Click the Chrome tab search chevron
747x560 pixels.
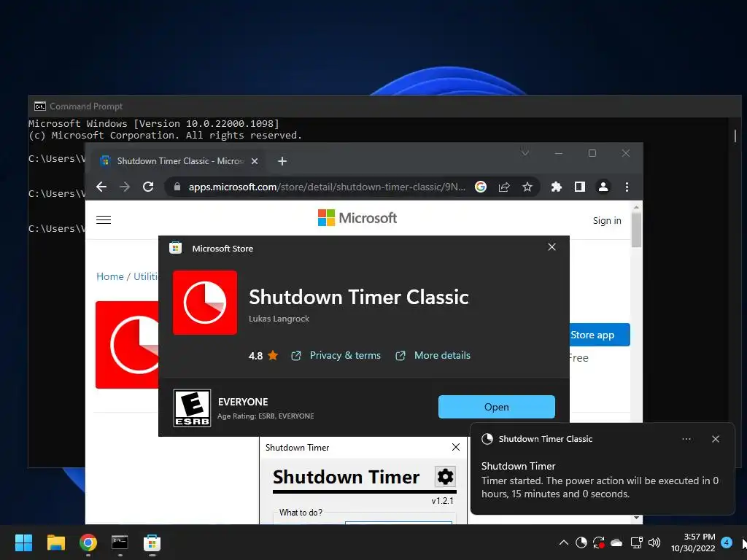[525, 153]
